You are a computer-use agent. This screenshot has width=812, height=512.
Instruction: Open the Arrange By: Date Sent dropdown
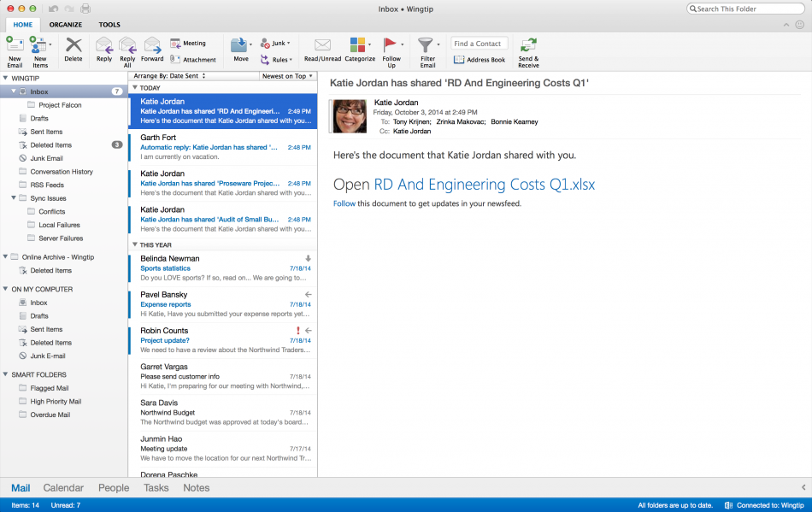tap(194, 76)
